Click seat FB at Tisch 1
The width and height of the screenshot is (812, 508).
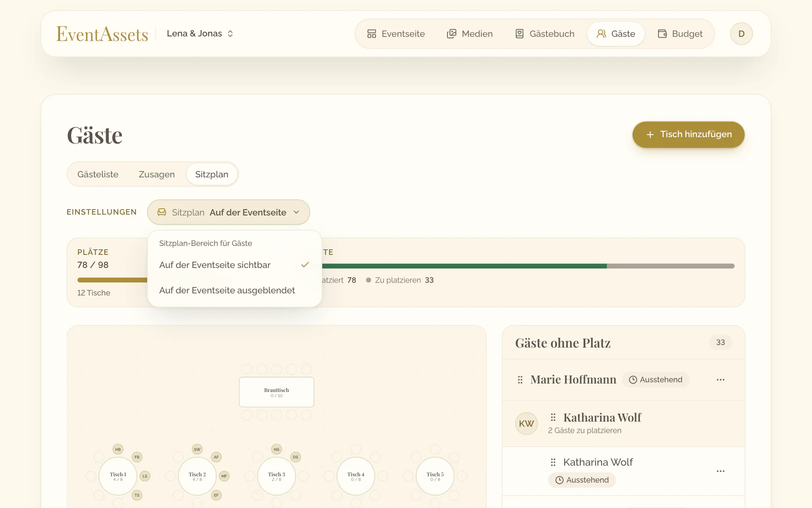tap(137, 457)
